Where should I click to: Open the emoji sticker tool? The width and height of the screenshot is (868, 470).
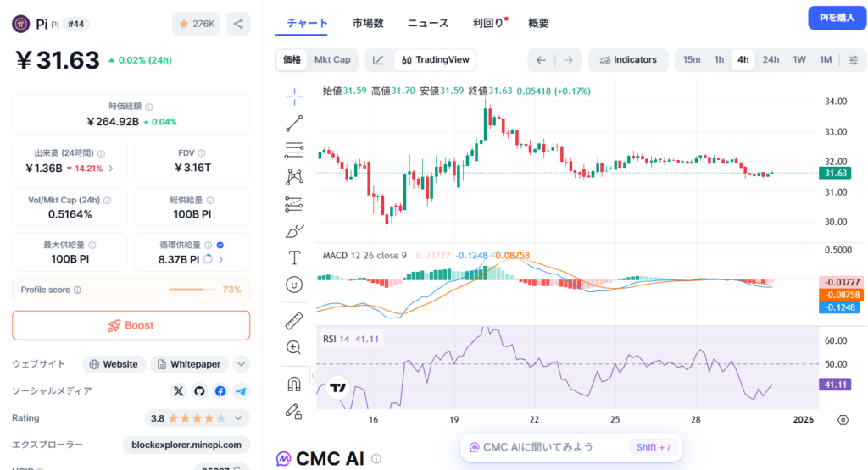point(294,285)
